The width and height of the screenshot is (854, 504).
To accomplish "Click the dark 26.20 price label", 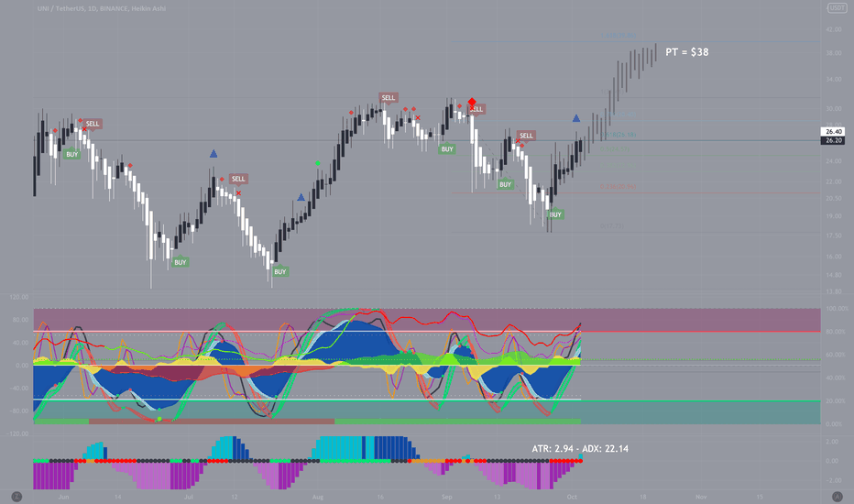I will click(x=833, y=140).
